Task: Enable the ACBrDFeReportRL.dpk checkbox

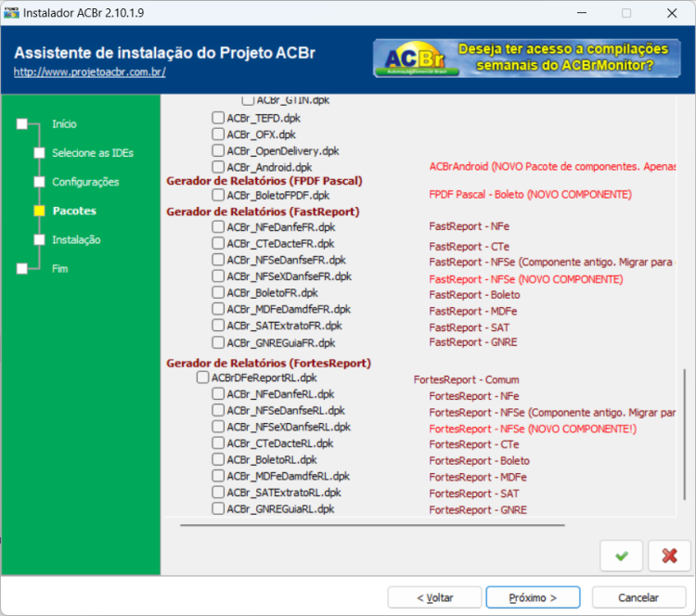Action: (x=202, y=378)
